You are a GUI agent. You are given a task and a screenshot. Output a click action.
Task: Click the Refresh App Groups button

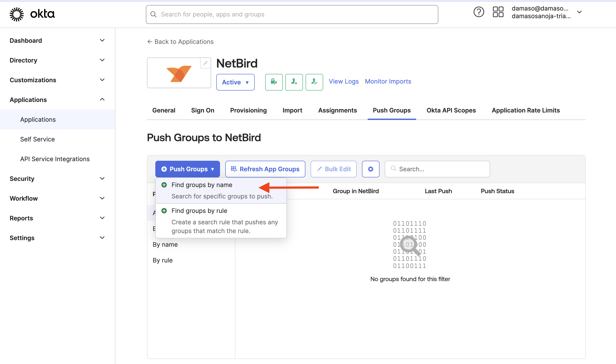pyautogui.click(x=265, y=169)
